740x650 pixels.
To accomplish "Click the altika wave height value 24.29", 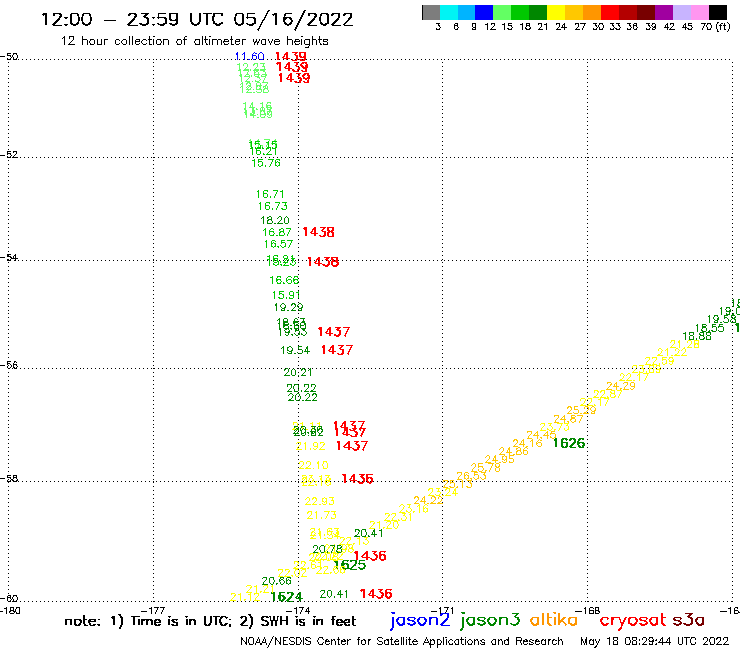I will [x=621, y=386].
